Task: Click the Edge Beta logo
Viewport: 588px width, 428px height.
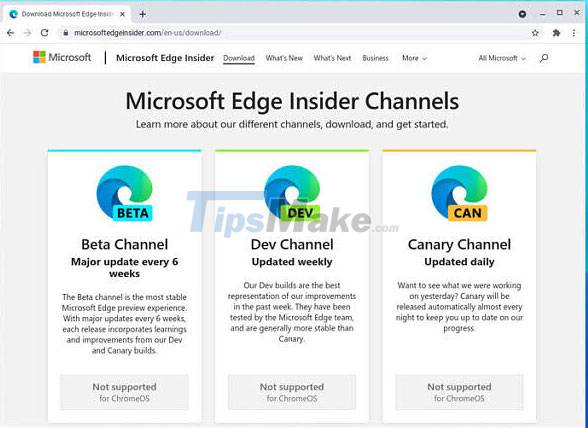Action: click(124, 193)
